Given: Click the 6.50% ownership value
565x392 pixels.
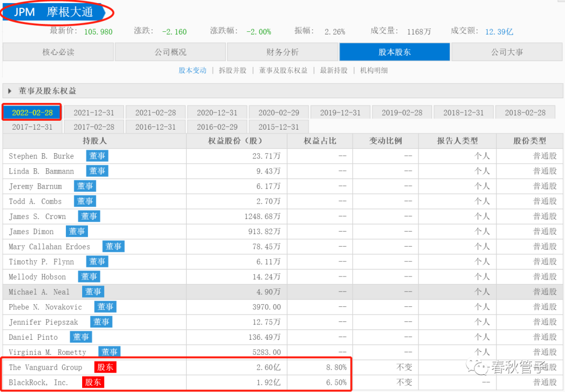Looking at the screenshot, I should tap(336, 382).
